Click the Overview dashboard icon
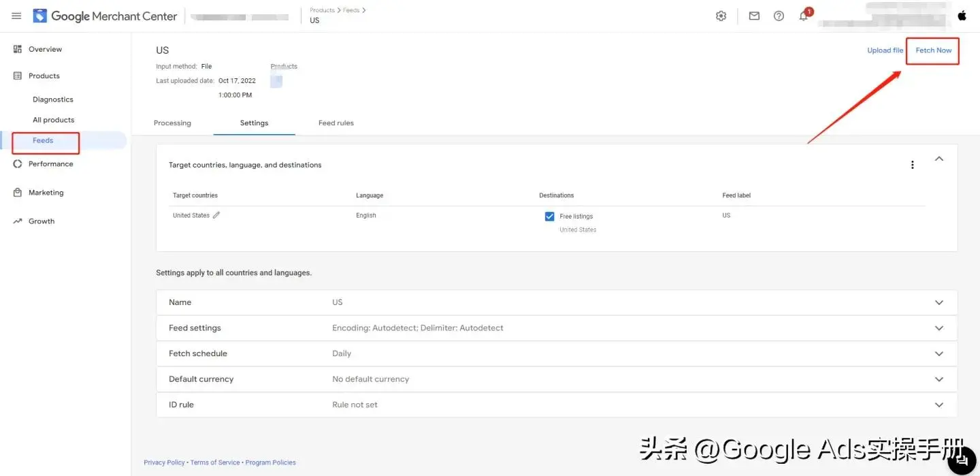The width and height of the screenshot is (980, 476). 18,49
